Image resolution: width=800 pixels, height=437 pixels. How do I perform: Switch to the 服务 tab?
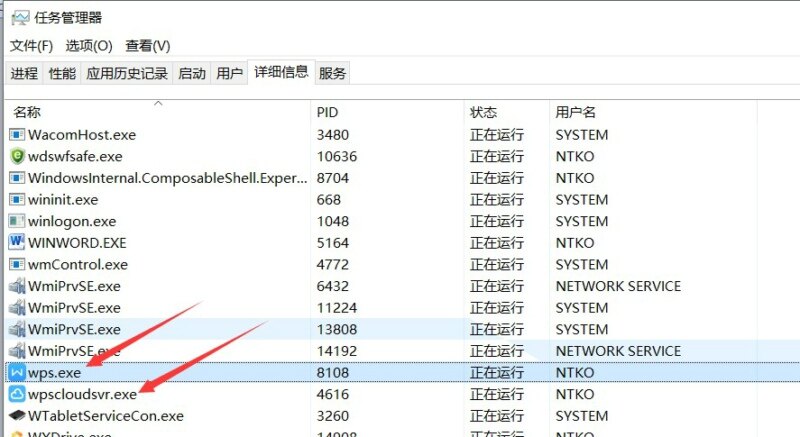point(333,73)
